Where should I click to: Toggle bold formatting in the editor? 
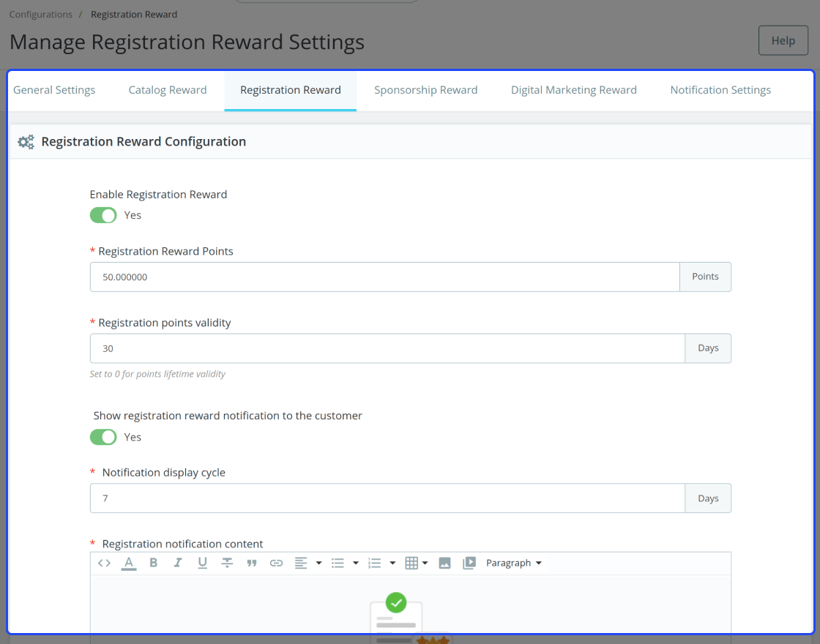153,563
